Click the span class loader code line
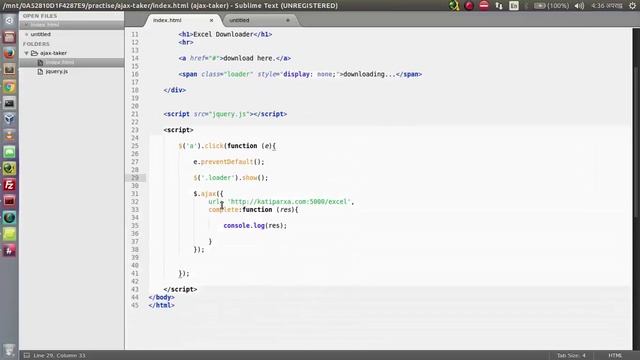Screen dimensions: 640x360 (300, 74)
